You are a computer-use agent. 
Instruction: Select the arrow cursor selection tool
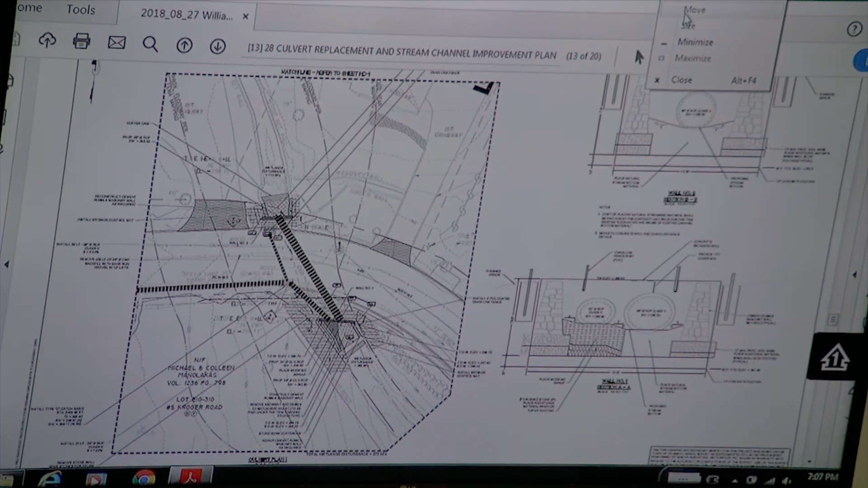[639, 57]
